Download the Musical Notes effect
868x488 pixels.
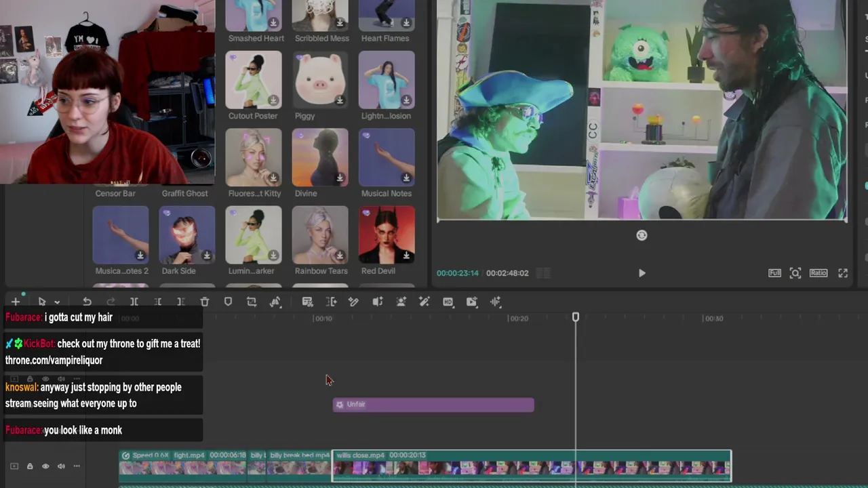(406, 178)
